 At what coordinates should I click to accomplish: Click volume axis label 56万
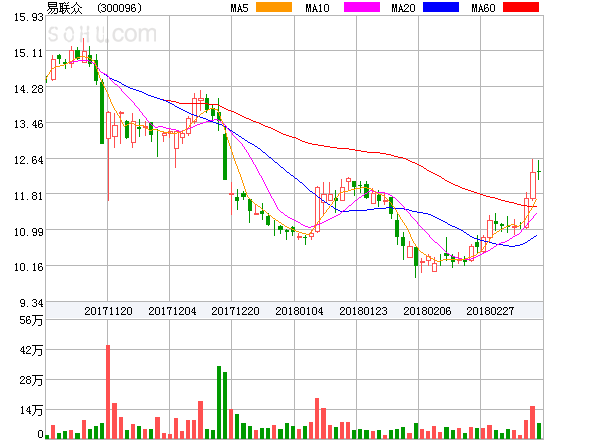click(x=31, y=320)
